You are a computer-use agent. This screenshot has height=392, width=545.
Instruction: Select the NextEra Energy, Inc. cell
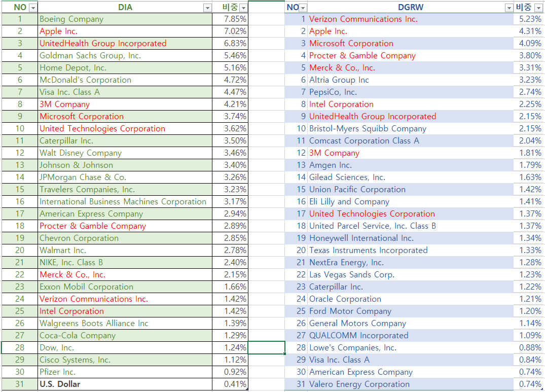(x=411, y=262)
